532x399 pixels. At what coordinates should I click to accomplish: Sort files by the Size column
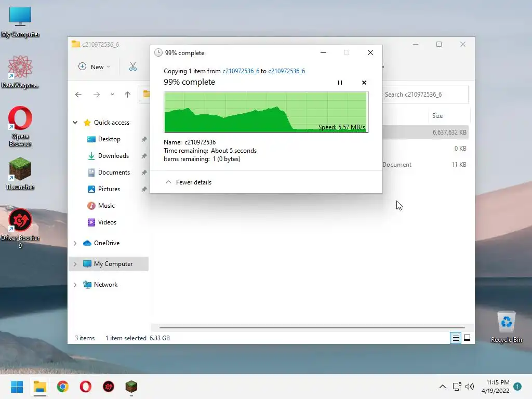tap(437, 116)
